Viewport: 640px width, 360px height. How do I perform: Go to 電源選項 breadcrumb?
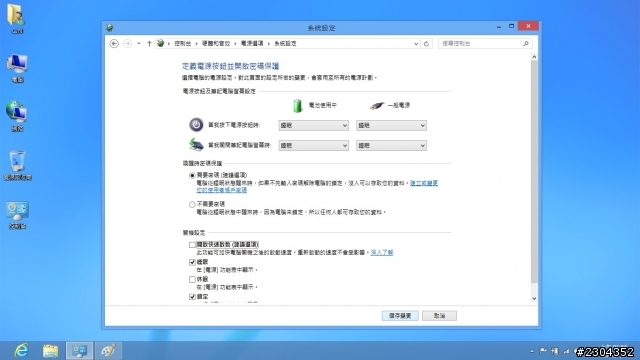[252, 44]
